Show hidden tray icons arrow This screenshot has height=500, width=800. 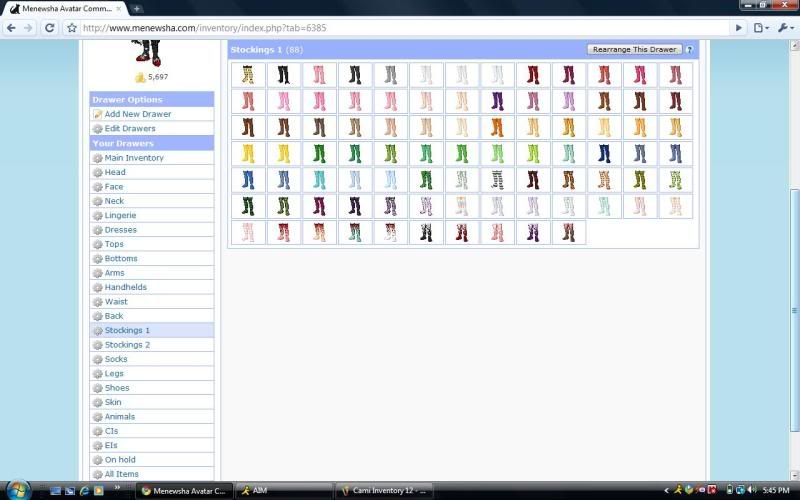666,491
